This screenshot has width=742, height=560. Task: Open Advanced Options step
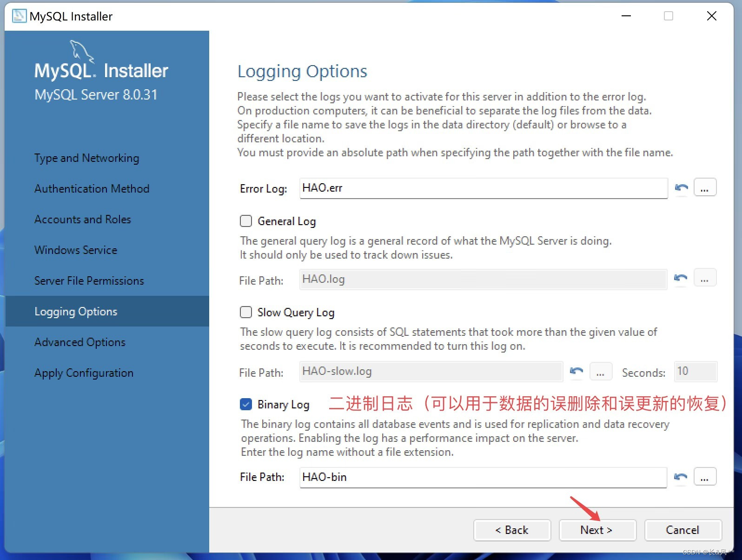80,342
